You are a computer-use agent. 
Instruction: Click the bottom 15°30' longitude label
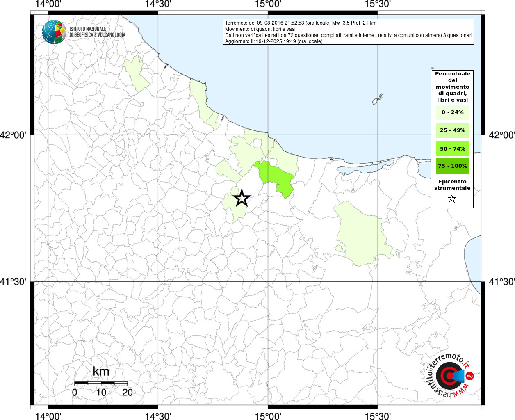[378, 415]
